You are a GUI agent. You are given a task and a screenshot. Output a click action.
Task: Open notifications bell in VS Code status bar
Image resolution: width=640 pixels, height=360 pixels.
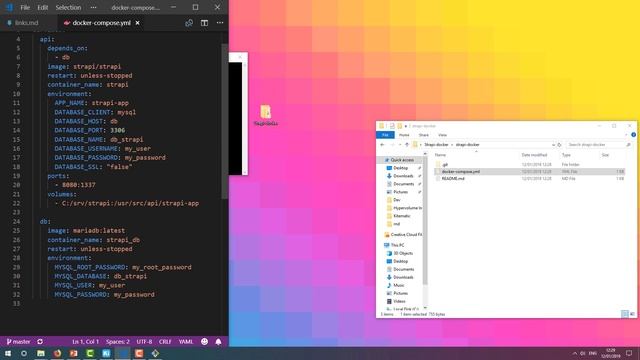tap(218, 342)
